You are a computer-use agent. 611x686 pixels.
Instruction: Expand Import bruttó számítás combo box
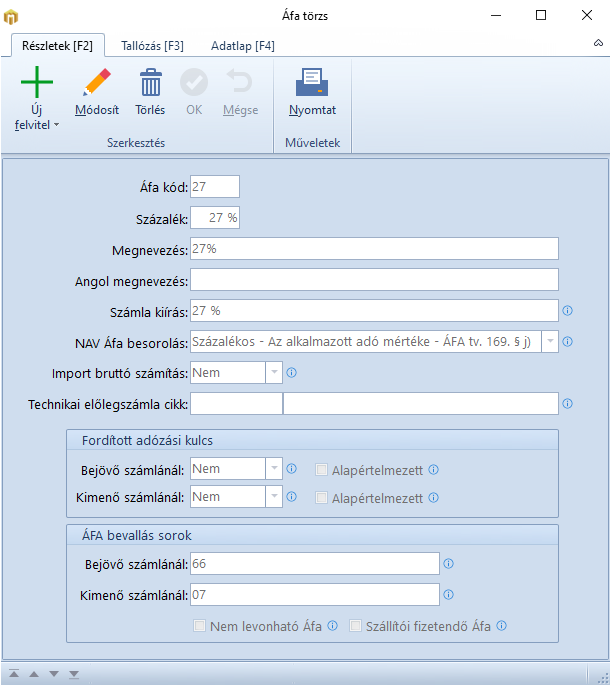click(275, 373)
